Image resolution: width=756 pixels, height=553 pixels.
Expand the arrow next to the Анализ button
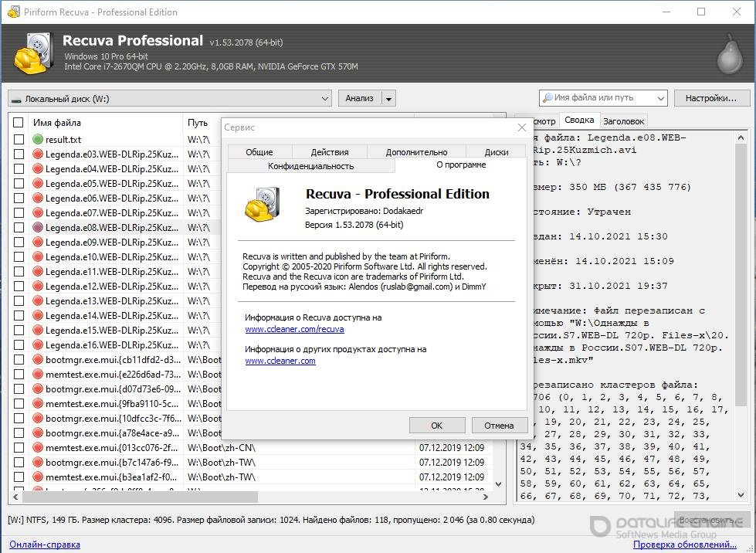coord(388,99)
